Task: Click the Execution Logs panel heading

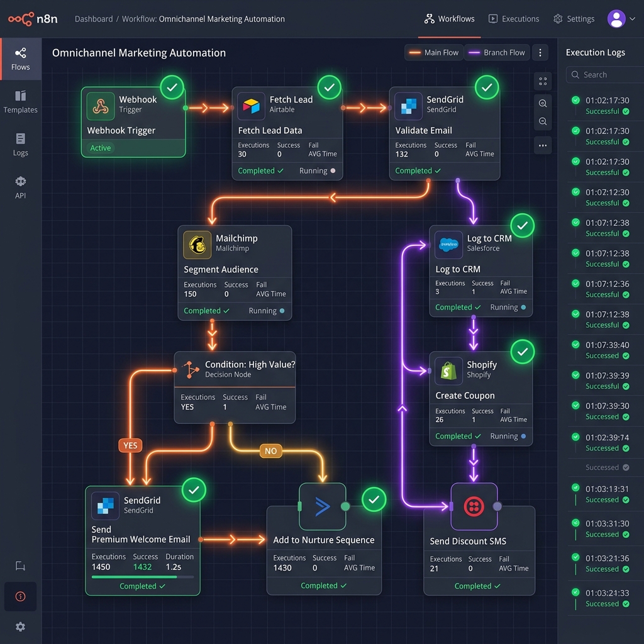Action: pyautogui.click(x=595, y=53)
